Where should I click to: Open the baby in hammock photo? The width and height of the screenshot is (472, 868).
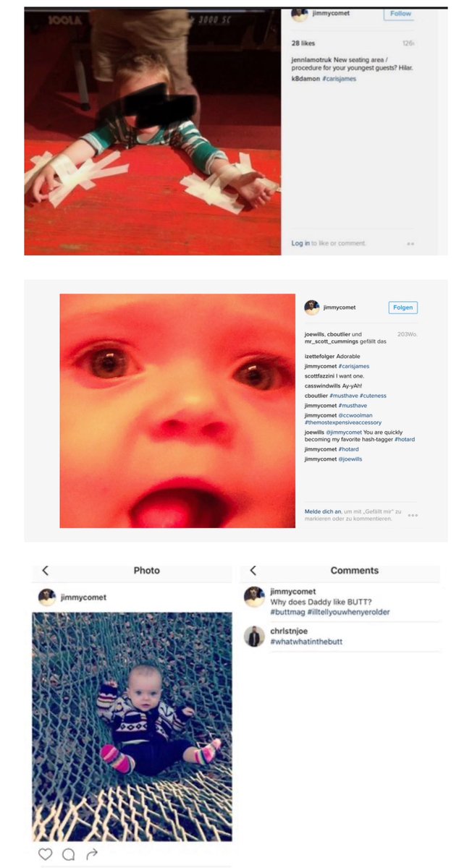click(x=132, y=726)
